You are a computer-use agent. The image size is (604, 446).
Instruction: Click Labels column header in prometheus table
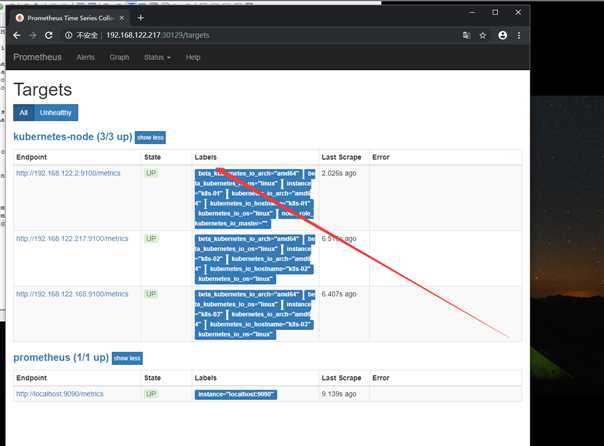click(x=206, y=378)
